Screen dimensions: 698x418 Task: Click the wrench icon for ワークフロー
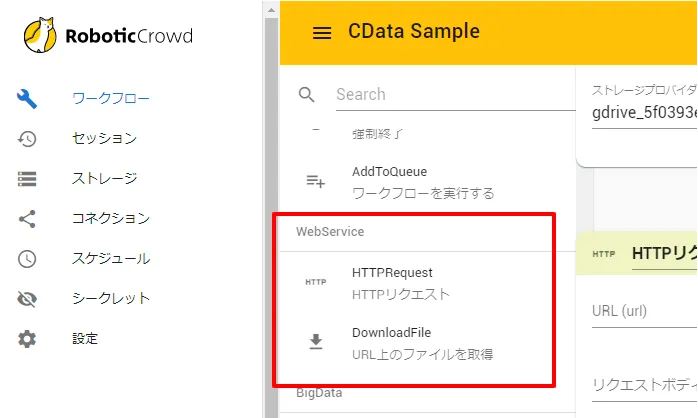[28, 98]
